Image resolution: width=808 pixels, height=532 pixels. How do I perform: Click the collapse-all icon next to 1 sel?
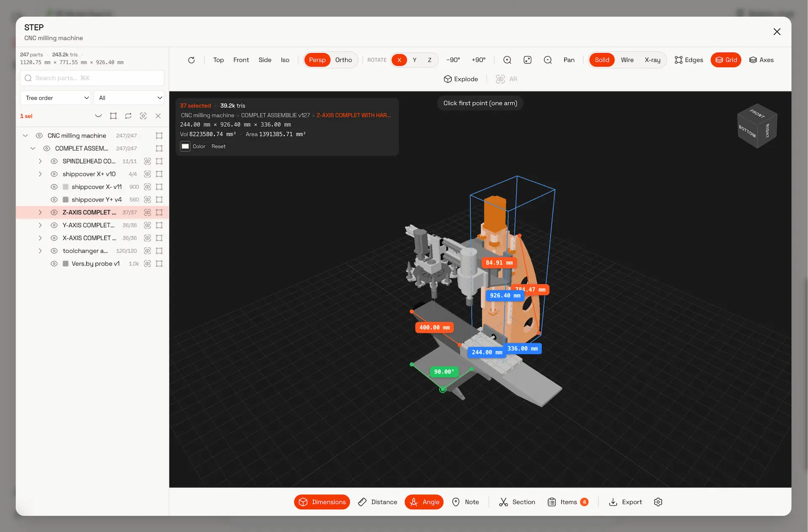point(98,116)
